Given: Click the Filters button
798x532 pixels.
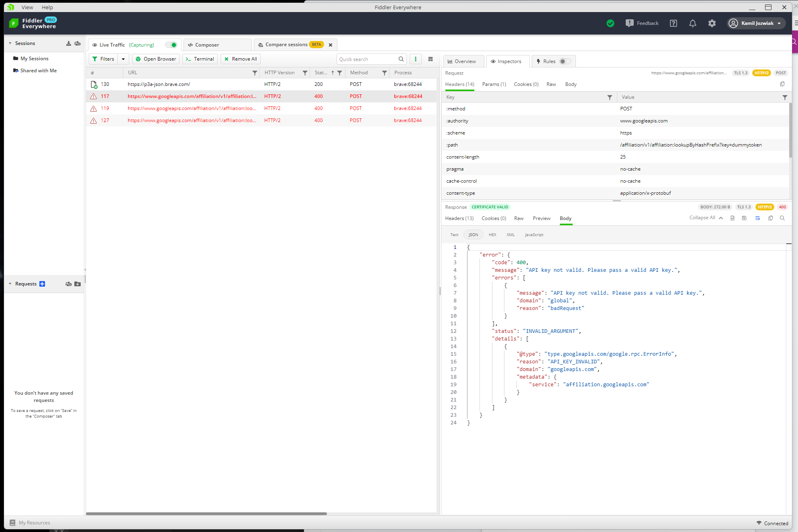Looking at the screenshot, I should coord(104,59).
